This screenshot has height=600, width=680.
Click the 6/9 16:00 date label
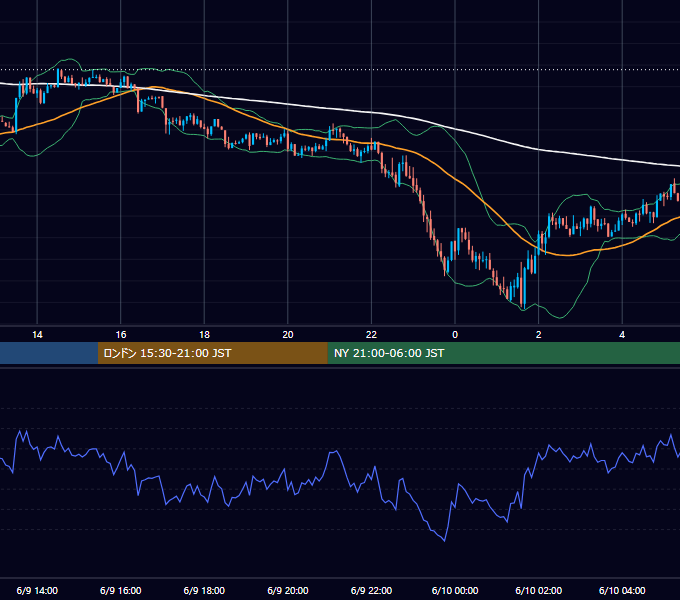[x=121, y=590]
